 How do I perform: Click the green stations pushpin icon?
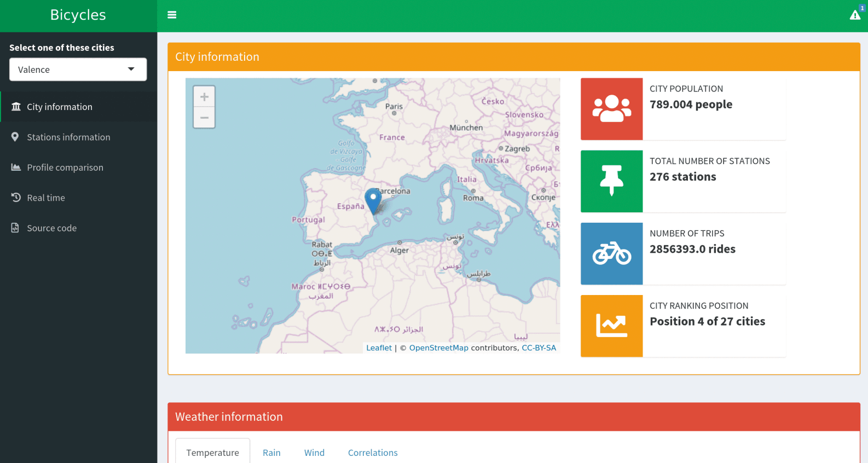click(612, 181)
